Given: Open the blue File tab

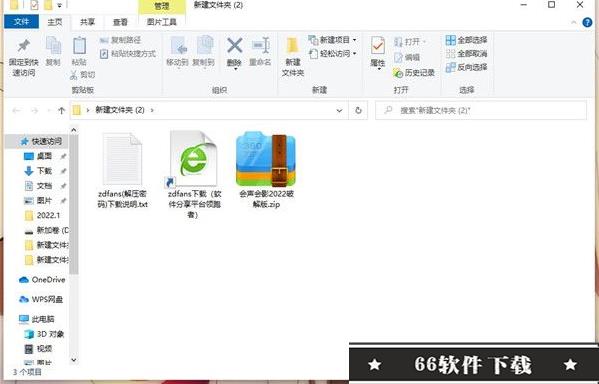Looking at the screenshot, I should (21, 22).
